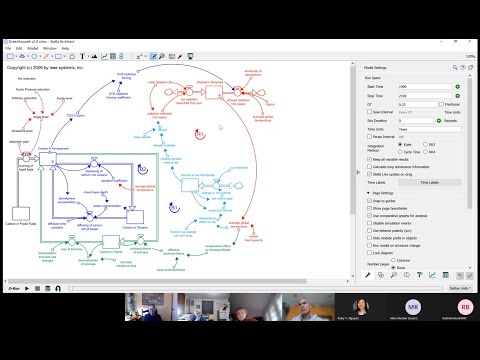Click green plus beside Sim Duration
The image size is (480, 360).
click(x=439, y=121)
